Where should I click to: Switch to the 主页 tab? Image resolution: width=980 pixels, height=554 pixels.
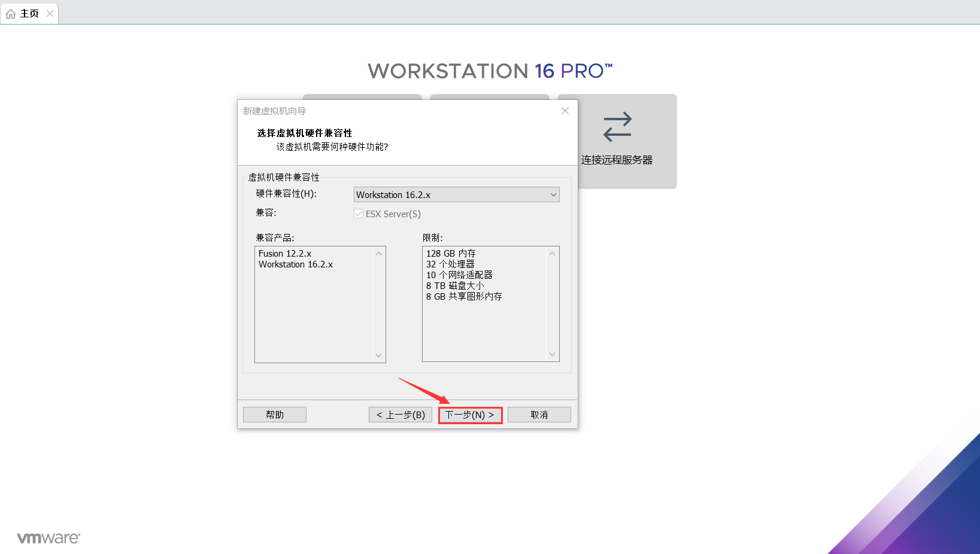pyautogui.click(x=28, y=13)
